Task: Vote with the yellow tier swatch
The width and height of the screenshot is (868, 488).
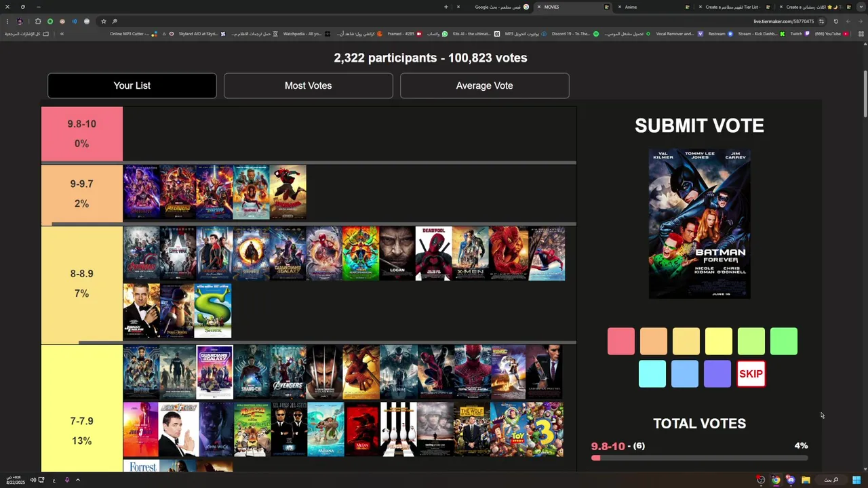Action: 719,341
